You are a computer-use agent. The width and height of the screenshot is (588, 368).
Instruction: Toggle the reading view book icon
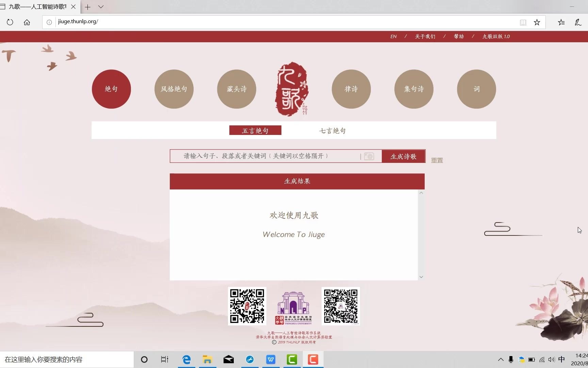point(523,22)
